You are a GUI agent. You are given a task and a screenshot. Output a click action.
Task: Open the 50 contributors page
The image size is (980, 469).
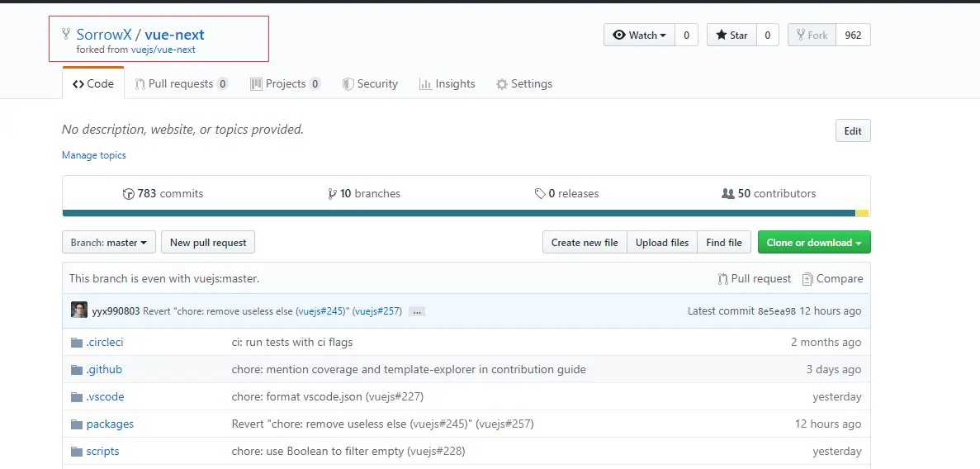click(x=768, y=193)
